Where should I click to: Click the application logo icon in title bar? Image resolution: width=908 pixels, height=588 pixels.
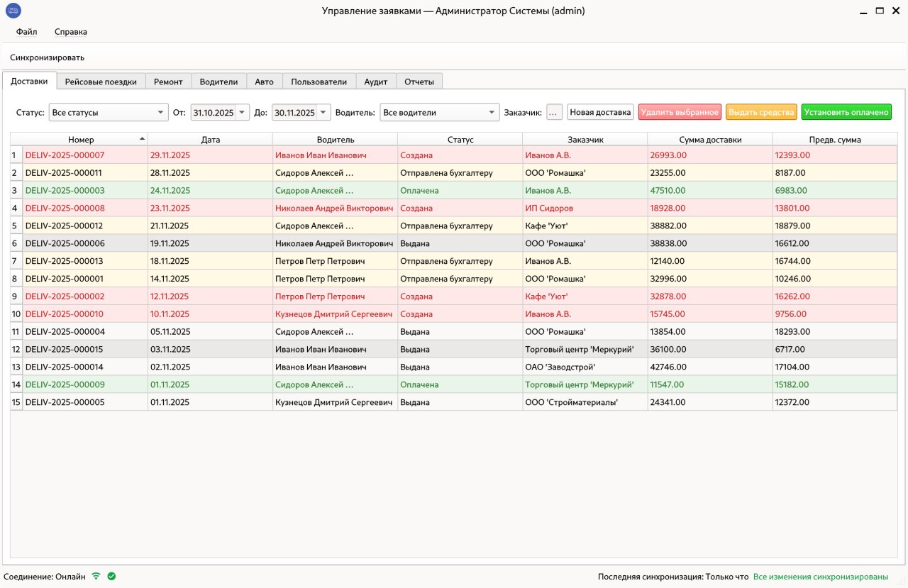click(13, 11)
